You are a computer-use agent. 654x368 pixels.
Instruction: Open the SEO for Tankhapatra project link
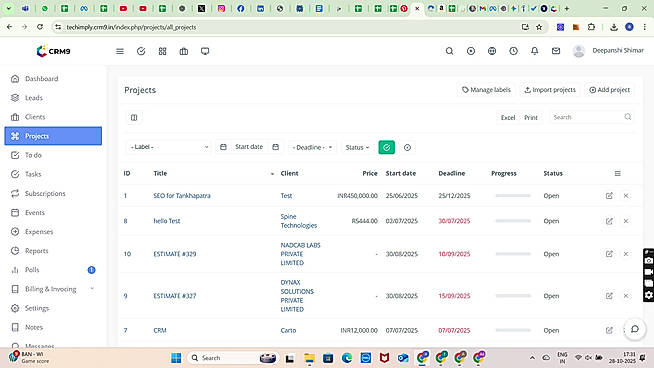182,196
